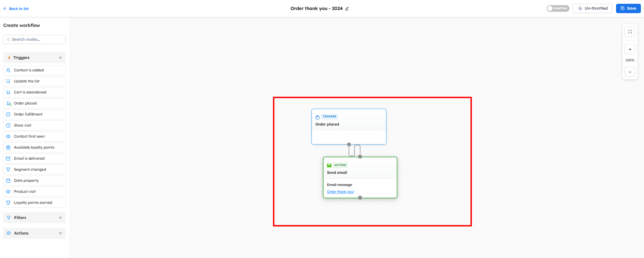Image resolution: width=644 pixels, height=258 pixels.
Task: Expand the Filters section
Action: [x=34, y=218]
